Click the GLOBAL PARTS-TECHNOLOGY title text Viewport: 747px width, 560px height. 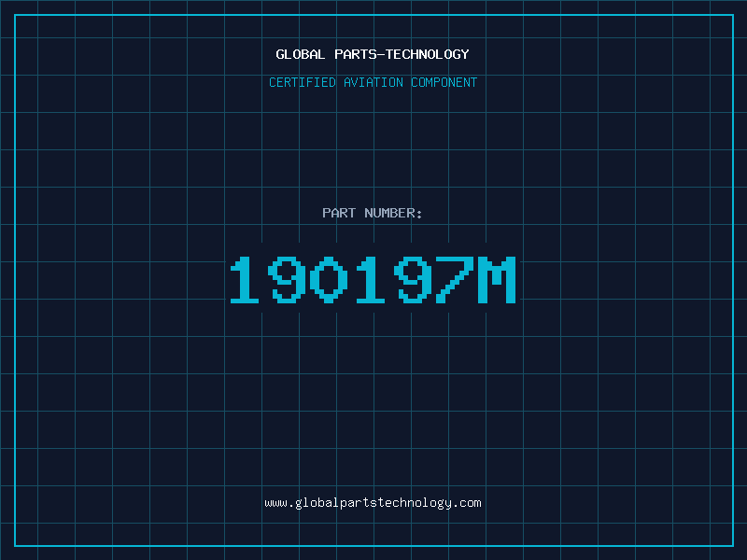(373, 54)
